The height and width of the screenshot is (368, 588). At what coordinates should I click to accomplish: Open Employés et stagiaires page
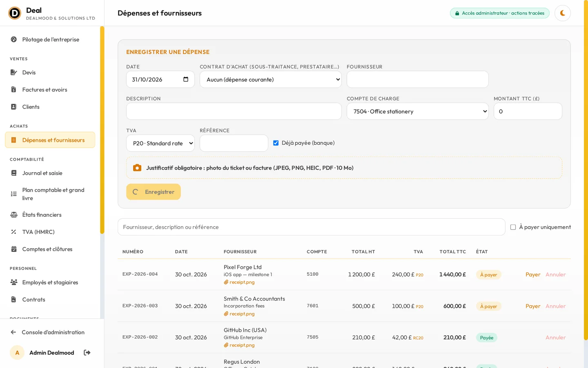point(50,282)
